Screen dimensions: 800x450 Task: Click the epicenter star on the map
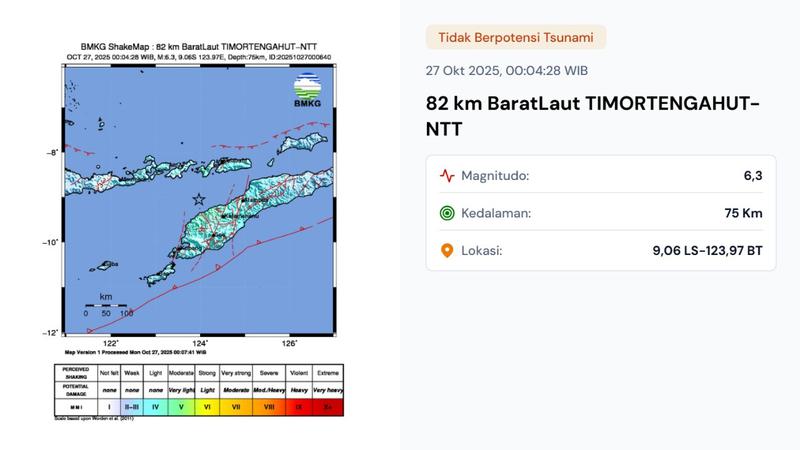click(x=199, y=198)
